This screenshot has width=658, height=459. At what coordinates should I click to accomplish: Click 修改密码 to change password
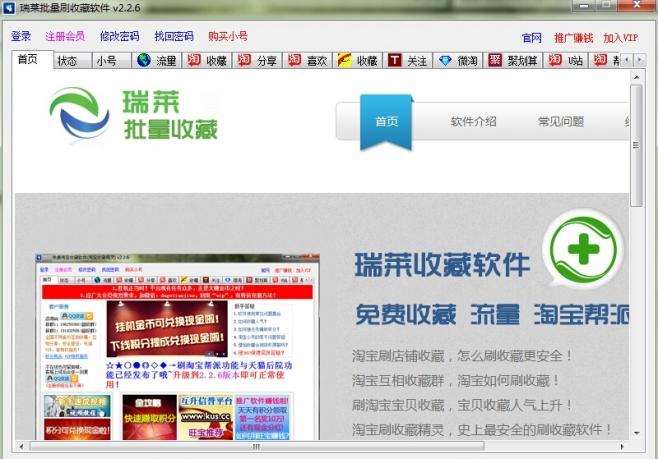tap(120, 37)
